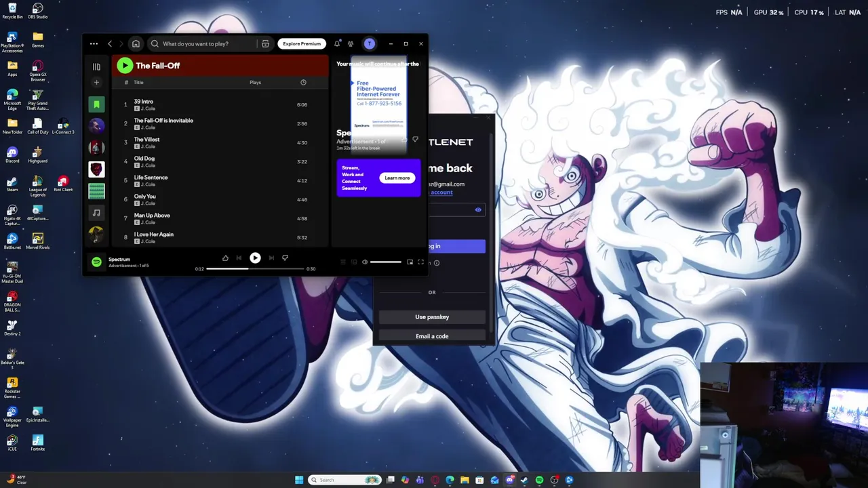Image resolution: width=868 pixels, height=488 pixels.
Task: Enter Spotify full screen view
Action: [420, 262]
